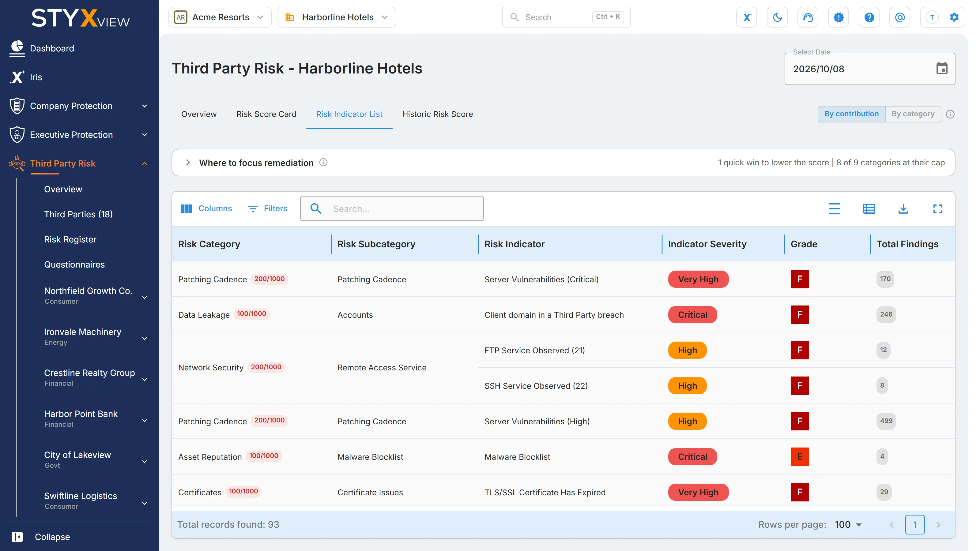The width and height of the screenshot is (980, 551).
Task: Expand Where to focus remediation panel
Action: pos(188,162)
